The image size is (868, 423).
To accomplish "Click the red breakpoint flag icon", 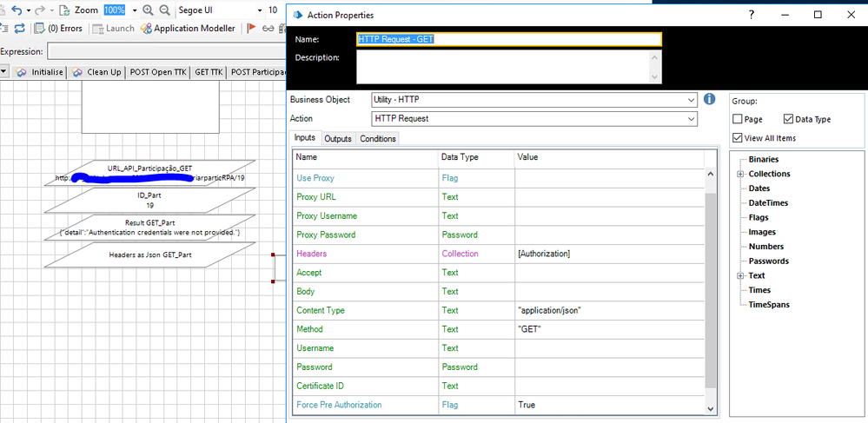I will point(251,29).
